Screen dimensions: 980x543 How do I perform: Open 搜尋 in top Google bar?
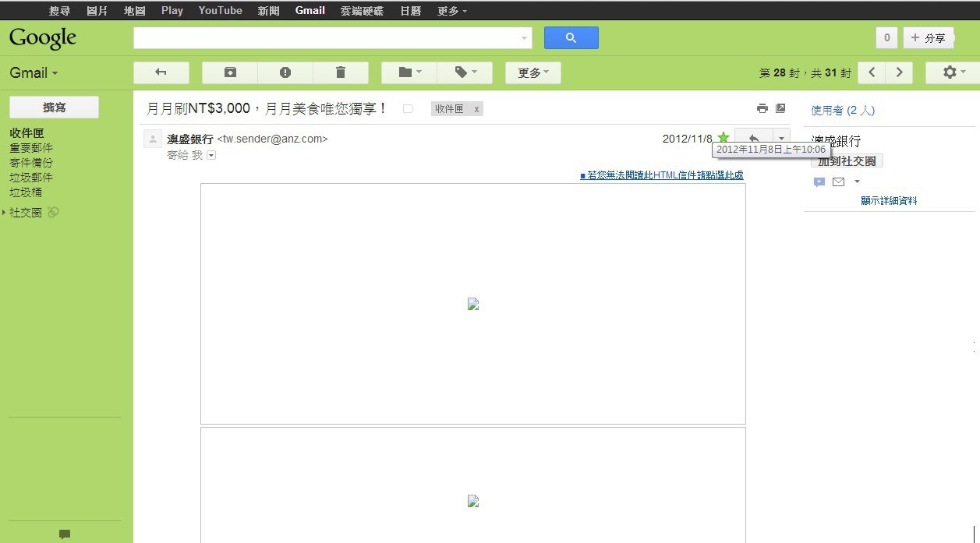pos(59,11)
